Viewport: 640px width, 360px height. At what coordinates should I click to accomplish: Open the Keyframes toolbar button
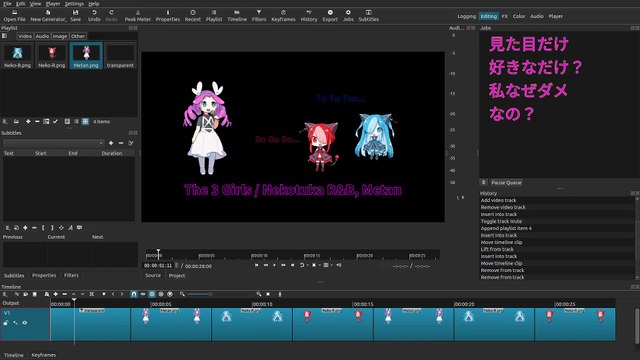click(283, 16)
